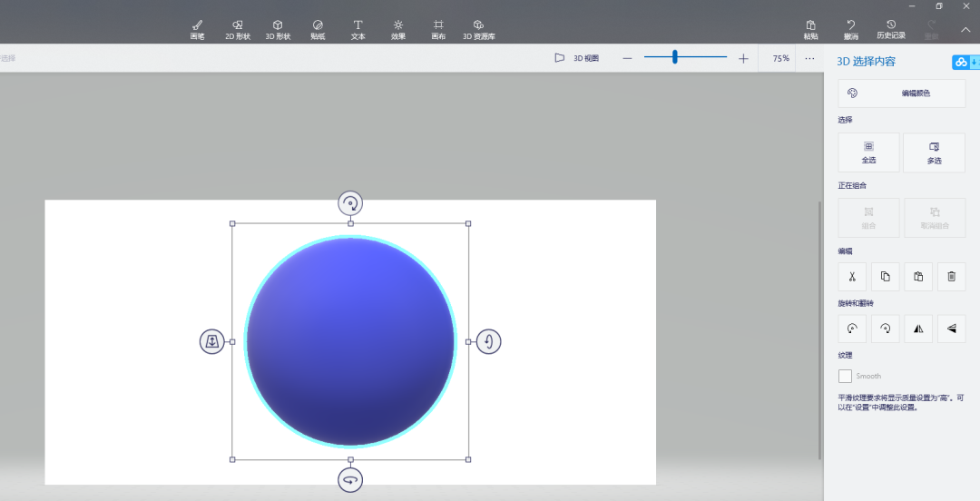Click the 编辑颜色 edit color button
The width and height of the screenshot is (980, 501).
click(x=901, y=93)
